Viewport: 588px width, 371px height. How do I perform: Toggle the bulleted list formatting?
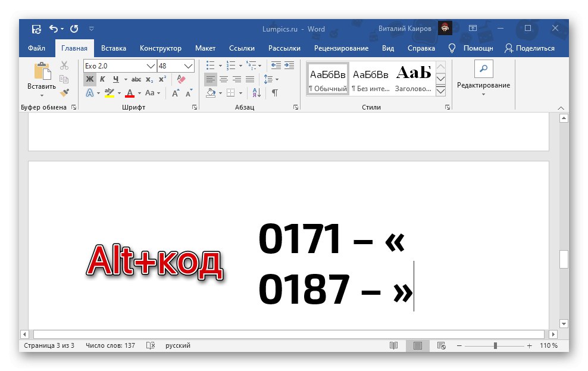tap(211, 64)
